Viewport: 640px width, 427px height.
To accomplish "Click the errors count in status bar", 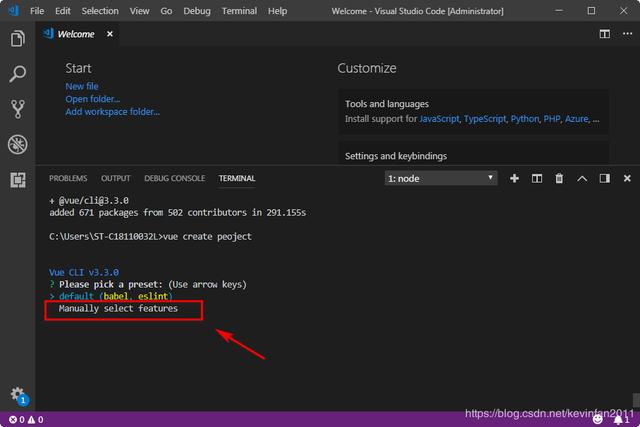I will [x=17, y=420].
